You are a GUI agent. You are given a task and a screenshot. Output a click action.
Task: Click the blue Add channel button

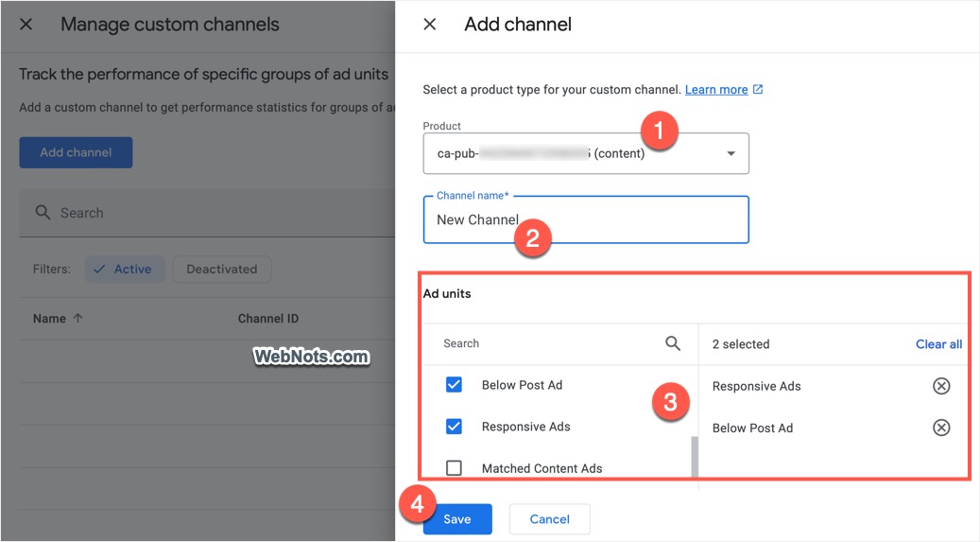coord(76,152)
